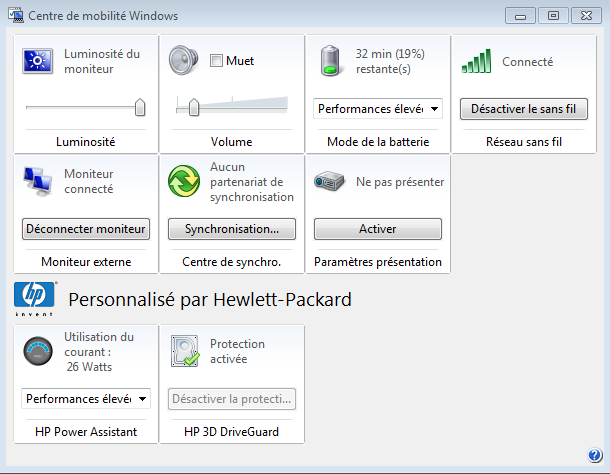Click the green Sync Center icon

183,183
